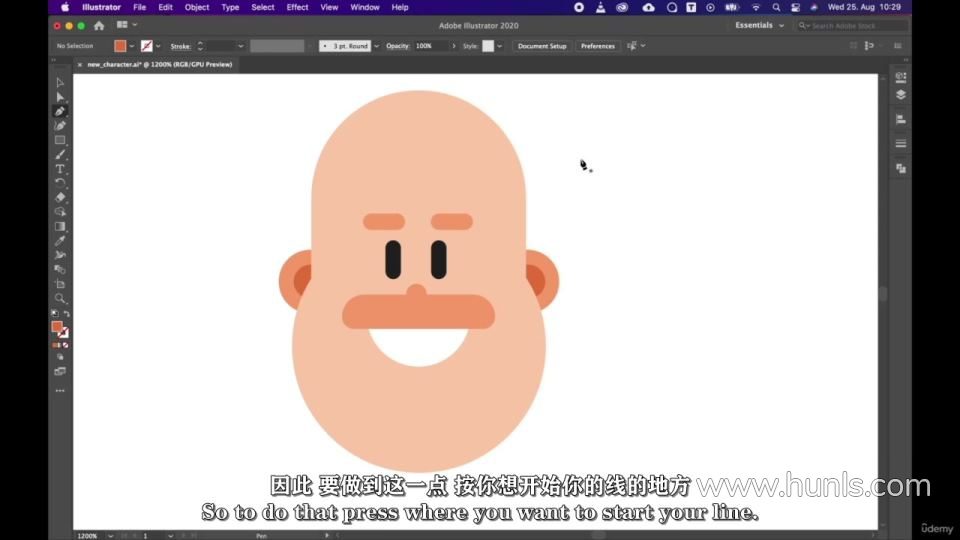Select the Type tool
The width and height of the screenshot is (960, 540).
[60, 169]
